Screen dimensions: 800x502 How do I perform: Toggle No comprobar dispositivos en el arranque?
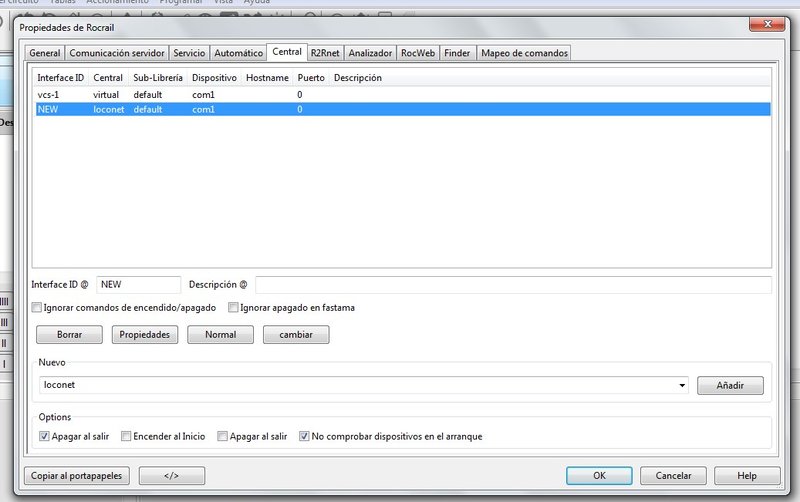pos(304,436)
